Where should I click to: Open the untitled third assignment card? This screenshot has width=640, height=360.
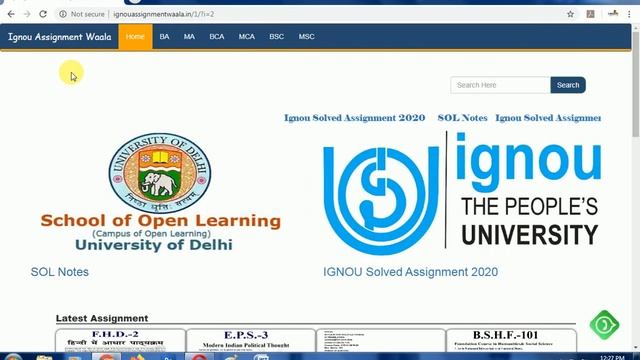coord(381,340)
